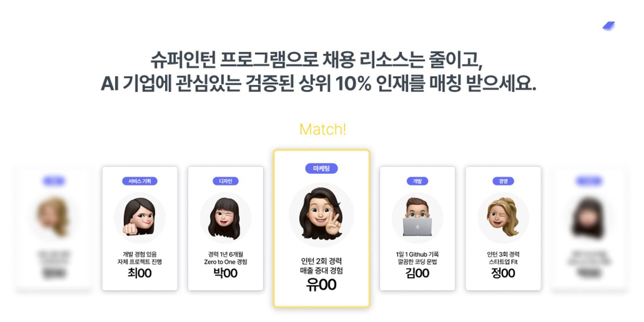This screenshot has width=644, height=322.
Task: Select the 최OO avatar with fist
Action: [139, 218]
